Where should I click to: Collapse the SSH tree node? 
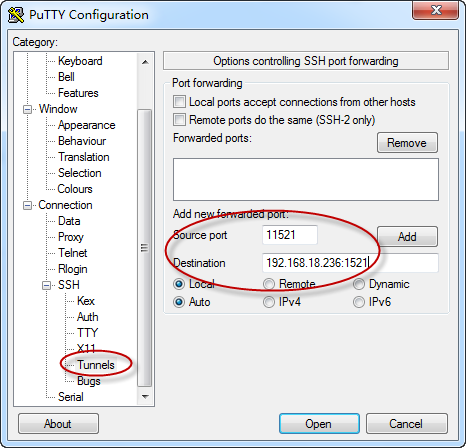(47, 285)
